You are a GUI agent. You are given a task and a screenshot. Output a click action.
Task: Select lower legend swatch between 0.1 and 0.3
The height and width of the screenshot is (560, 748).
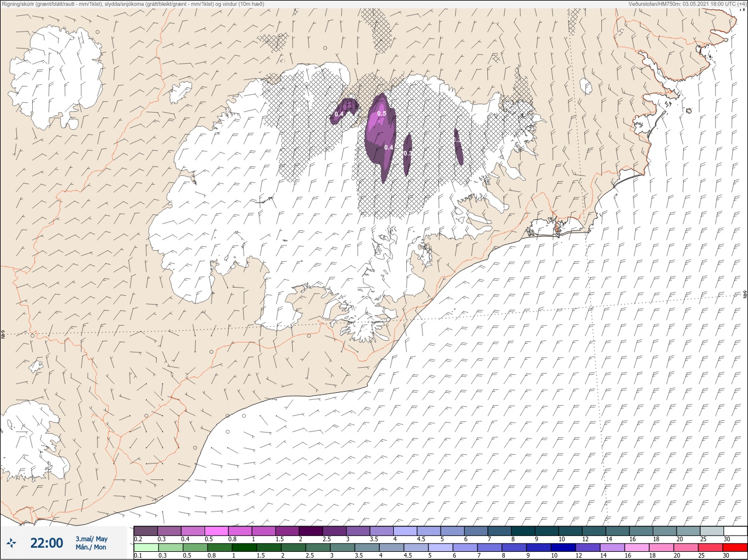coord(146,548)
